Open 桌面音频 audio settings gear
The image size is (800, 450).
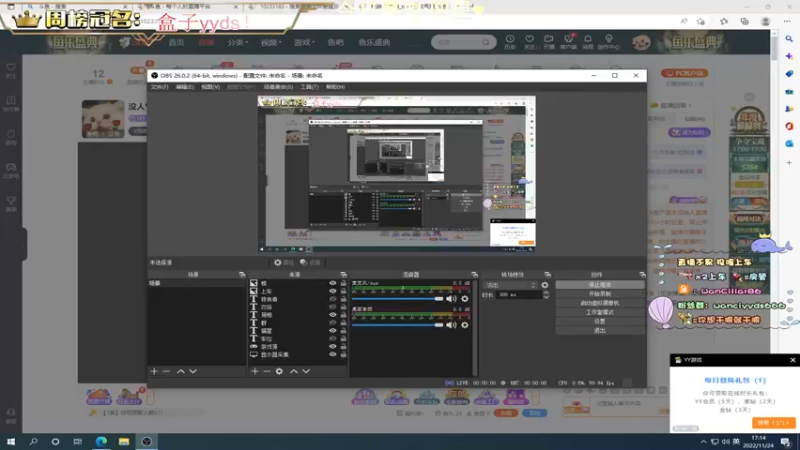465,324
